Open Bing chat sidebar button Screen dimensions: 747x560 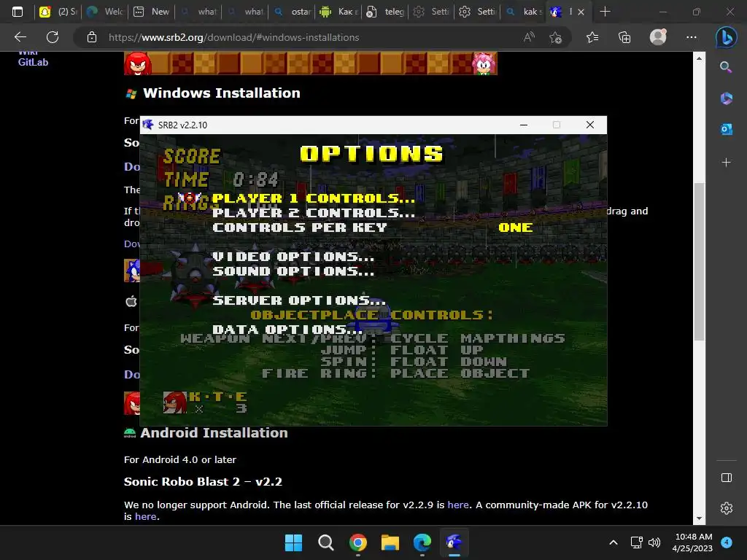click(726, 37)
